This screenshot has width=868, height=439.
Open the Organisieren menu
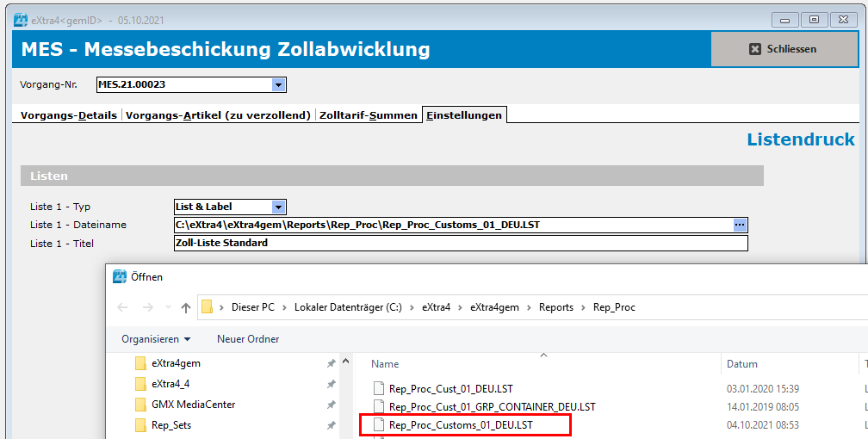[156, 339]
